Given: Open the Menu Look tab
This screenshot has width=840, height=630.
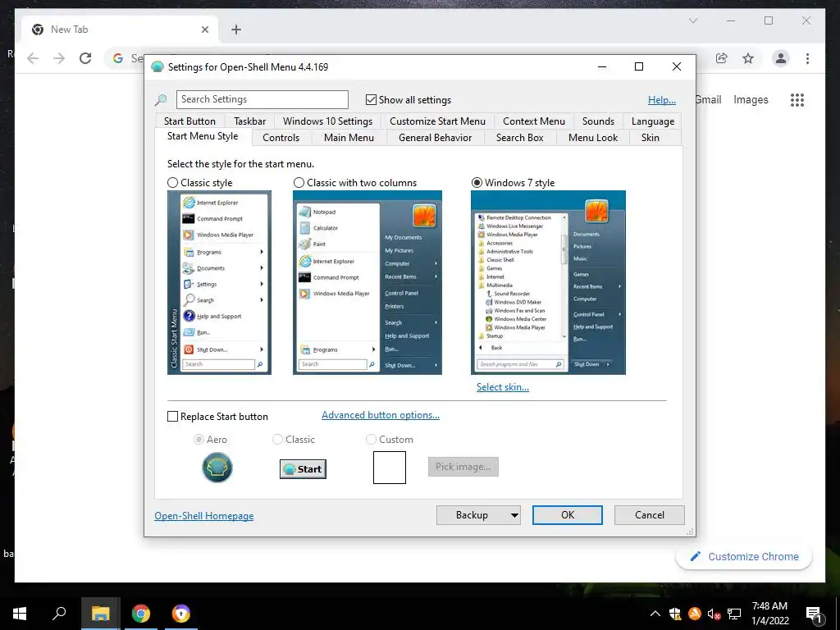Looking at the screenshot, I should 593,138.
